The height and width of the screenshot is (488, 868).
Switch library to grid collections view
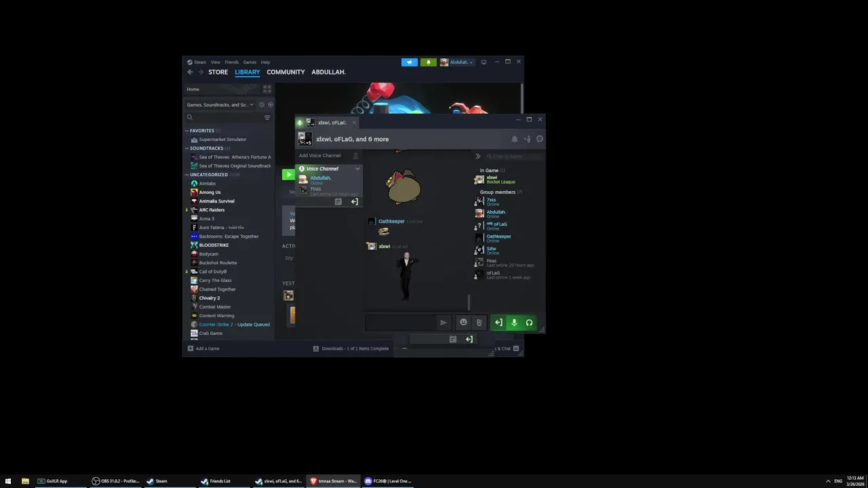(x=267, y=89)
